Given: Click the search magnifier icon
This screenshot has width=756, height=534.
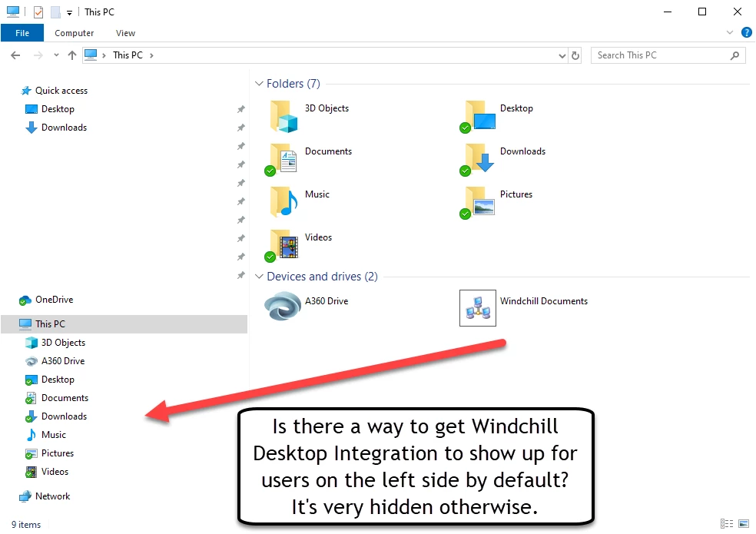Looking at the screenshot, I should click(734, 55).
